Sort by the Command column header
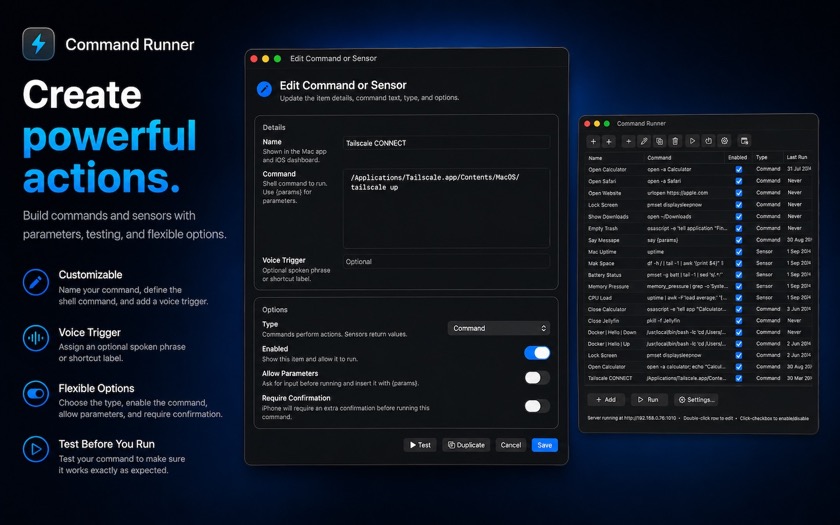Screen dimensions: 840x525 coord(659,158)
